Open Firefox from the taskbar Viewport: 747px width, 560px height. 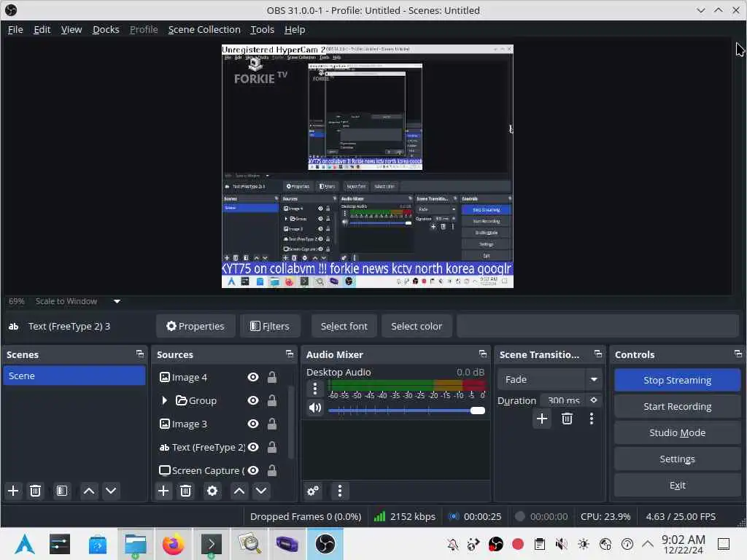174,544
